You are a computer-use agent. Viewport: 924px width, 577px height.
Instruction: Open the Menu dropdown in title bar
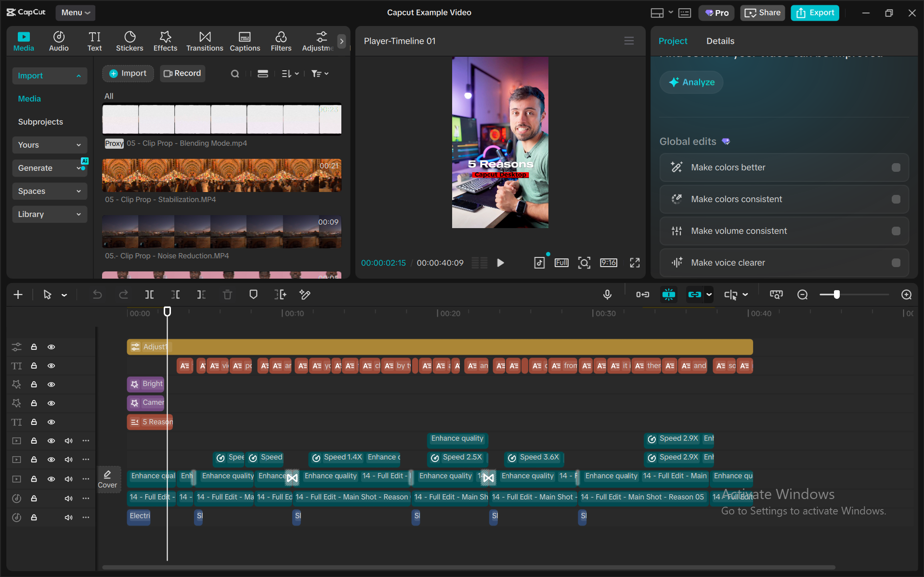coord(76,13)
